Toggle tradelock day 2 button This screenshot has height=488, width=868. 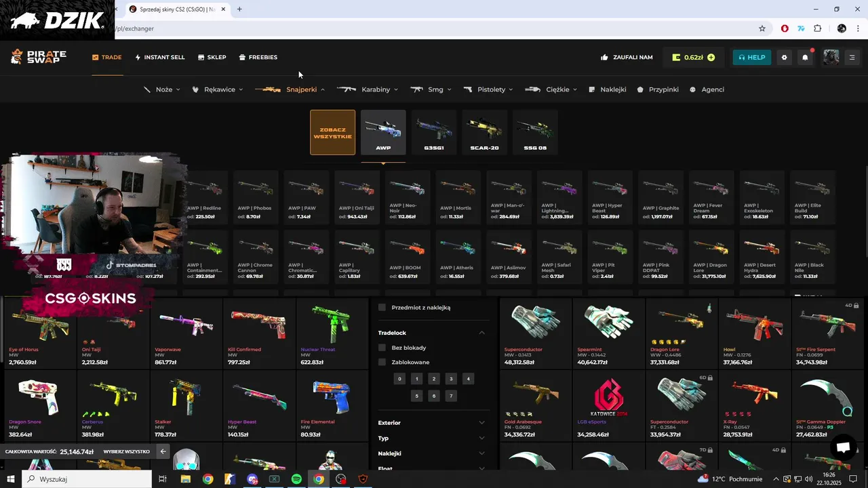point(434,379)
